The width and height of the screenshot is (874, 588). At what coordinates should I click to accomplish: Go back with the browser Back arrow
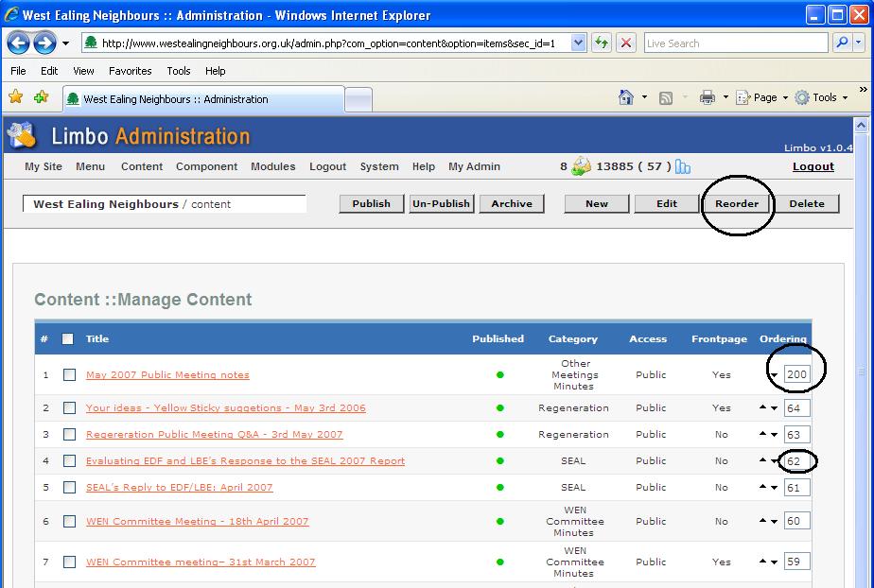click(x=18, y=43)
